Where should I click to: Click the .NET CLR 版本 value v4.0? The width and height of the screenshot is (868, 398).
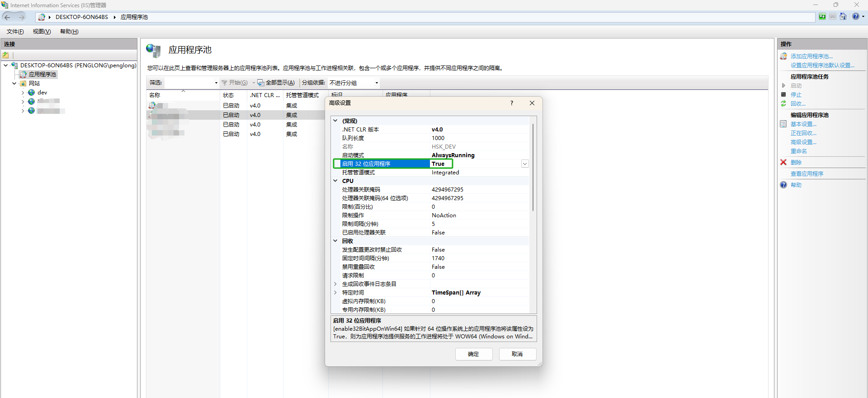click(x=437, y=130)
